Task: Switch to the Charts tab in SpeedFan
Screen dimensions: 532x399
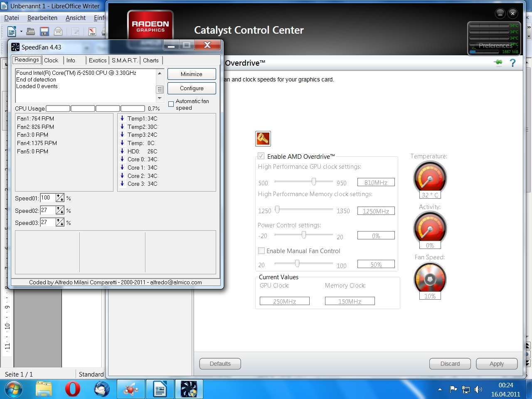Action: tap(151, 60)
